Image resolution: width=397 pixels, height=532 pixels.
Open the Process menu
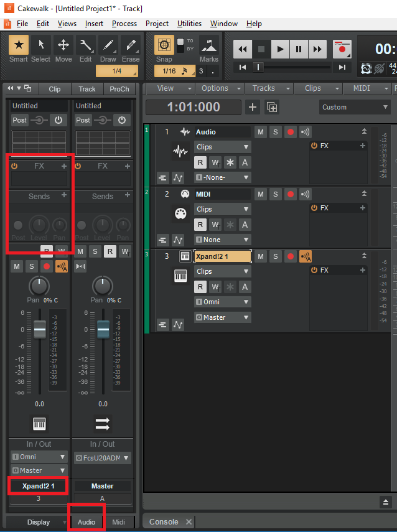point(124,24)
